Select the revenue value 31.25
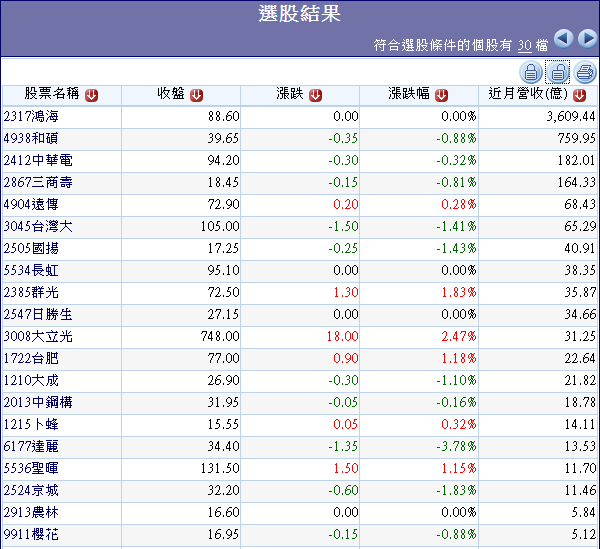 580,336
